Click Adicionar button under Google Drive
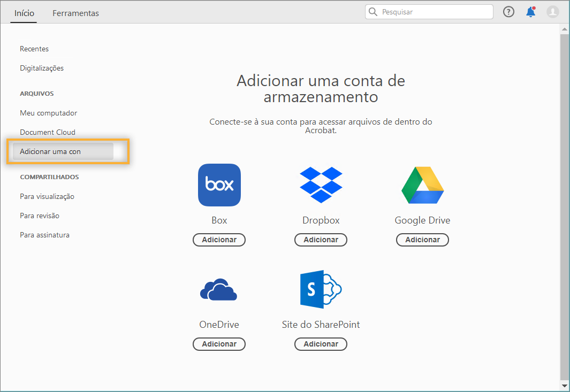Image resolution: width=570 pixels, height=392 pixels. (422, 240)
